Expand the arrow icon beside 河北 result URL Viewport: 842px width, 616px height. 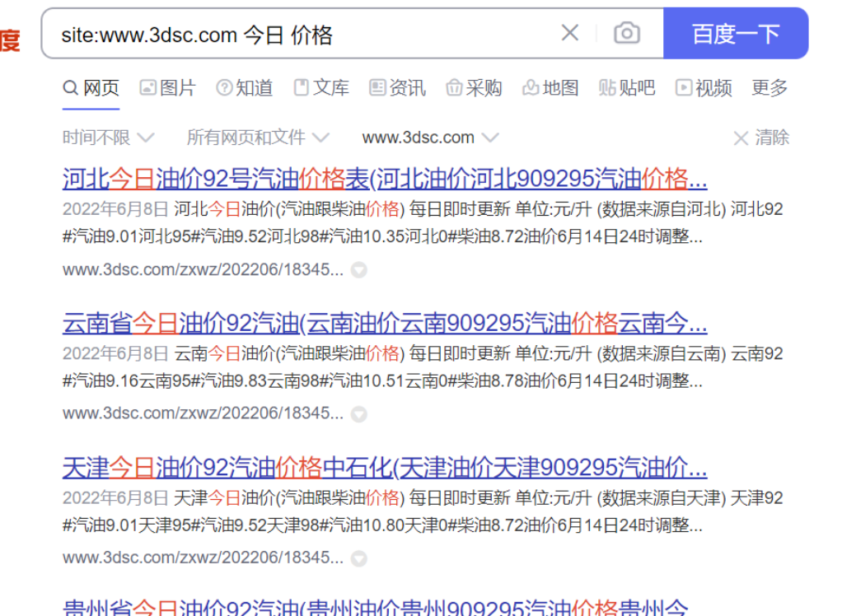(358, 270)
